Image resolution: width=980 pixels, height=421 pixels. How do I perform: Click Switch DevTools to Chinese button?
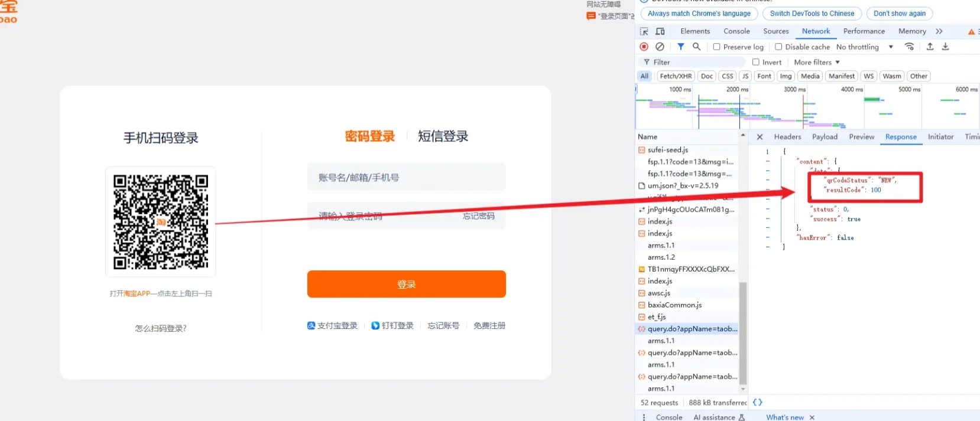[x=812, y=14]
